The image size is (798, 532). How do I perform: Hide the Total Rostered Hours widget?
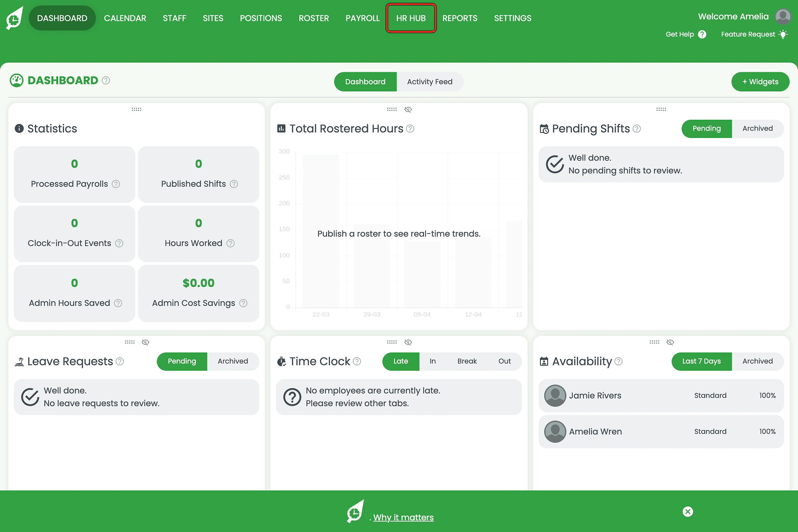point(408,109)
